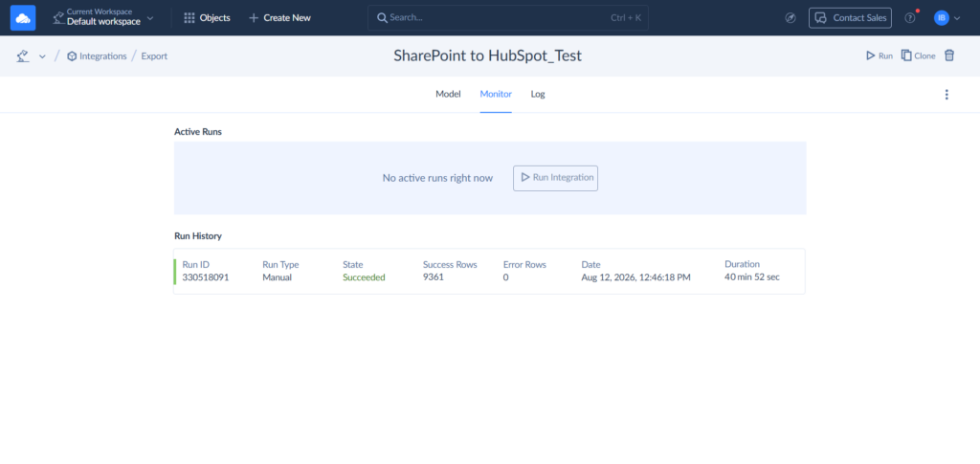Expand the breadcrumb chevron dropdown

point(42,56)
